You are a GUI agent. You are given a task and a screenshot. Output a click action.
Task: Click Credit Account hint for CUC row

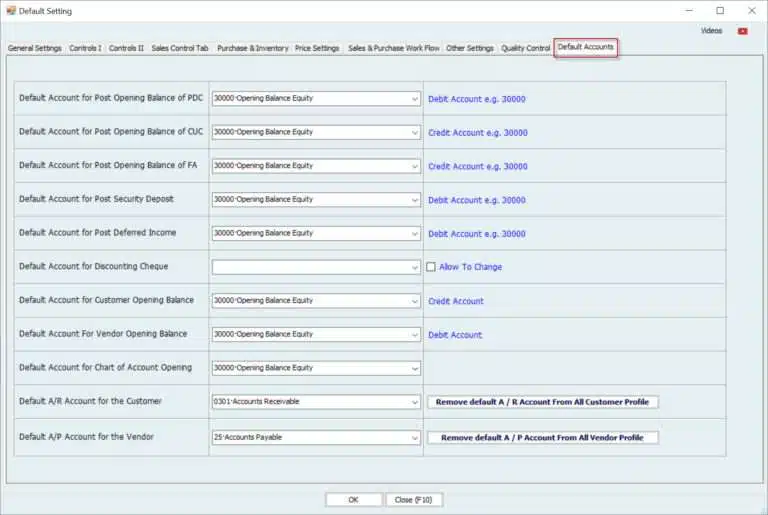point(478,133)
